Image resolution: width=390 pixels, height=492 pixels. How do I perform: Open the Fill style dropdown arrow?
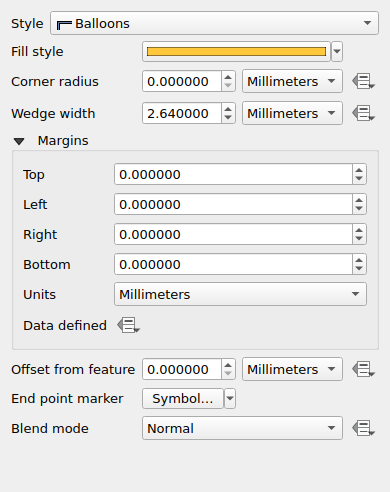337,52
